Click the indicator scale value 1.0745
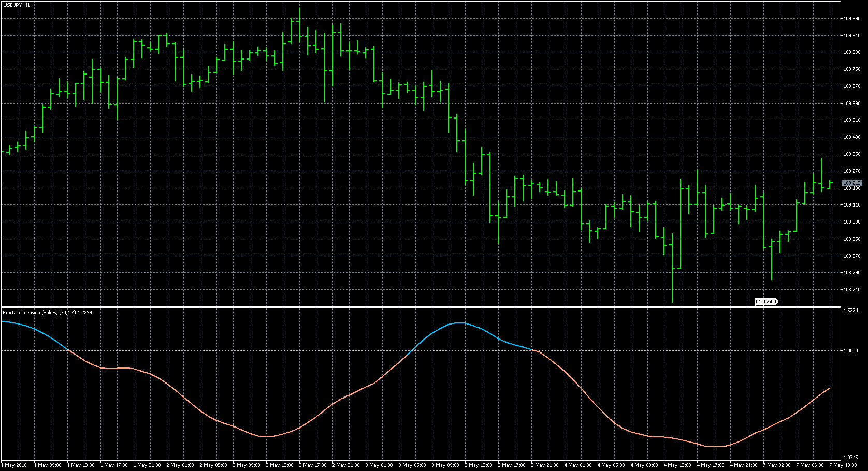Image resolution: width=868 pixels, height=471 pixels. pos(851,458)
